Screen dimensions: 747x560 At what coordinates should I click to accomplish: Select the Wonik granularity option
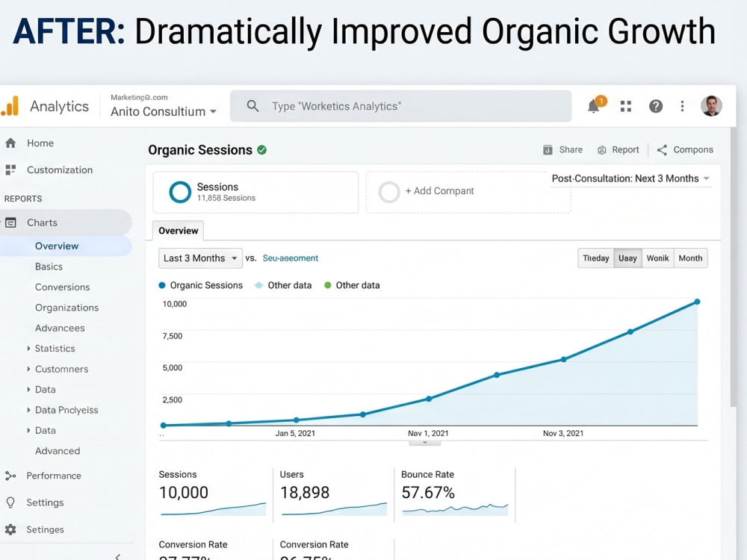pyautogui.click(x=658, y=258)
